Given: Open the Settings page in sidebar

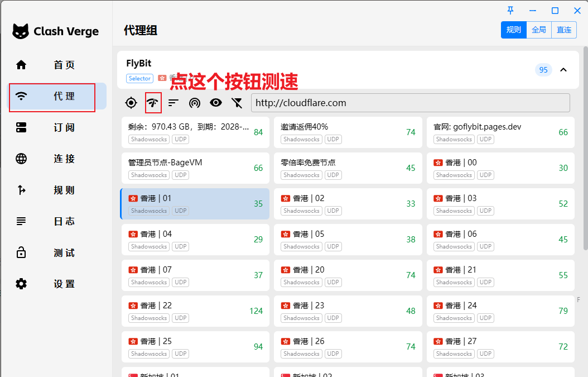Looking at the screenshot, I should click(x=57, y=284).
